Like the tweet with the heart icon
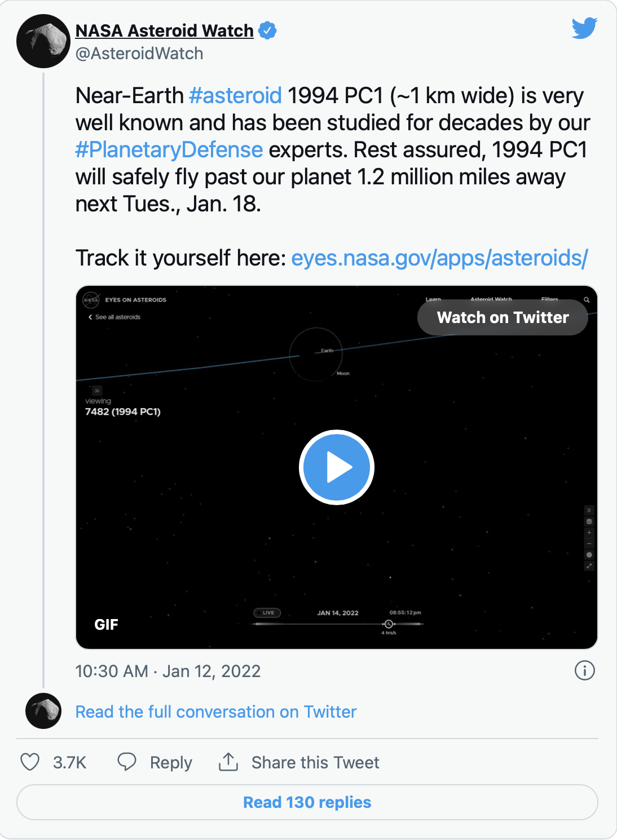Image resolution: width=617 pixels, height=840 pixels. click(x=30, y=762)
